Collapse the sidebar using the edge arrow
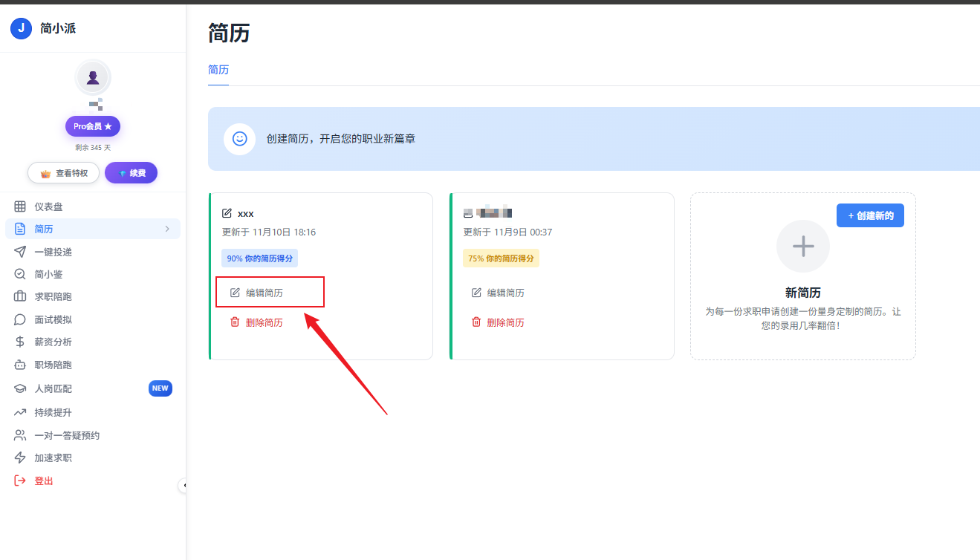 [186, 484]
